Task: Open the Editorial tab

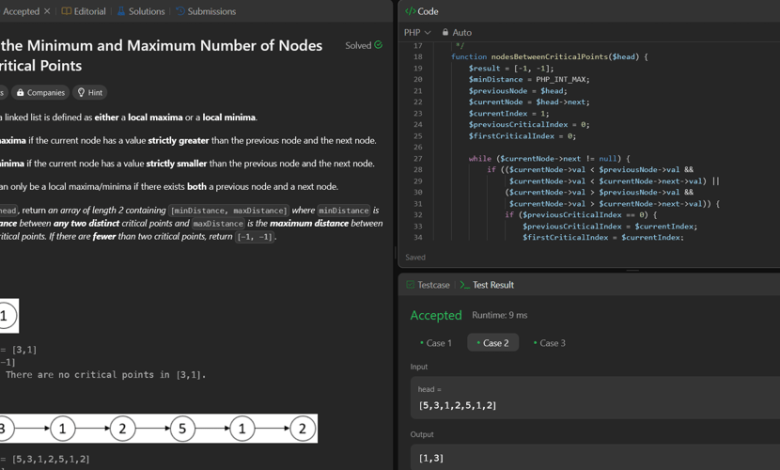Action: tap(84, 11)
